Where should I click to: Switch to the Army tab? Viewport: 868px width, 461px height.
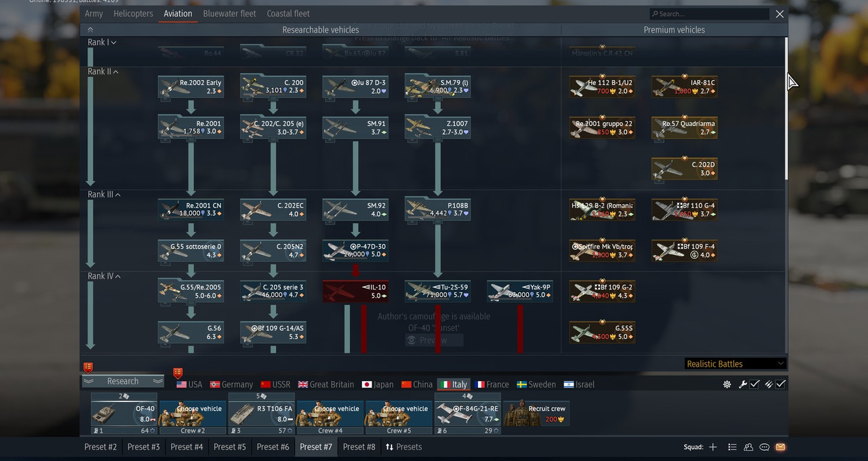[x=94, y=14]
